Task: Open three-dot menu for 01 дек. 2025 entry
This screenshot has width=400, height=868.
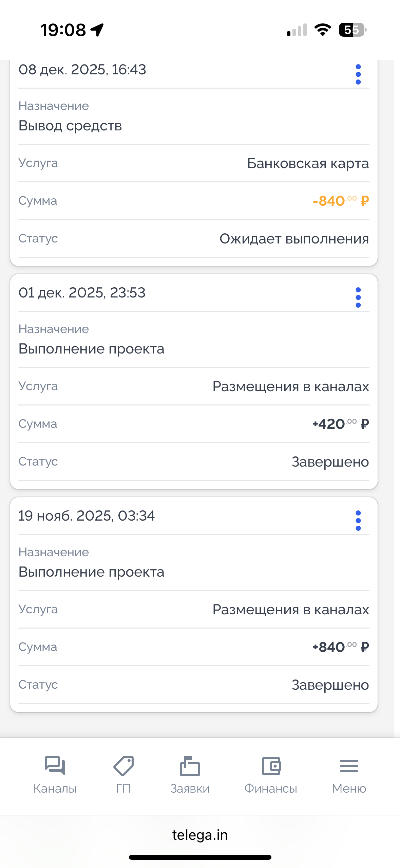Action: [358, 297]
